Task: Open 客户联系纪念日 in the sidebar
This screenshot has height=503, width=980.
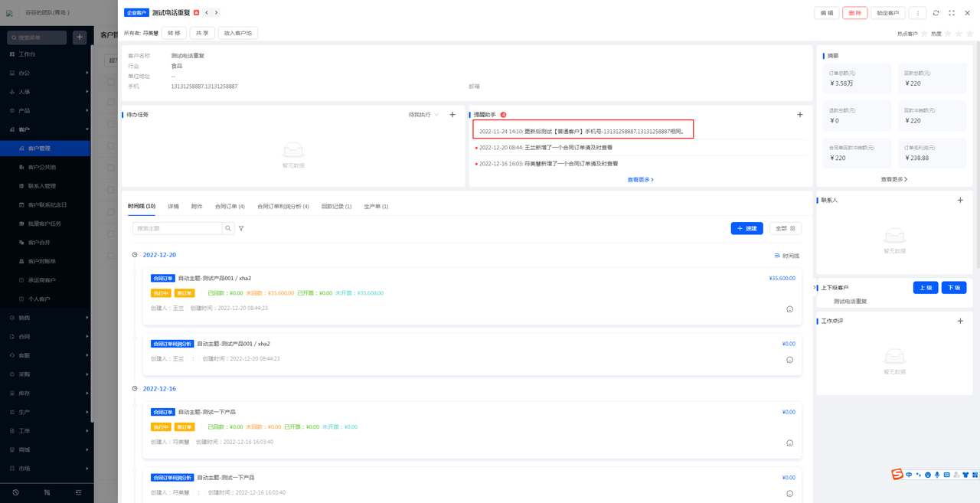Action: click(46, 204)
